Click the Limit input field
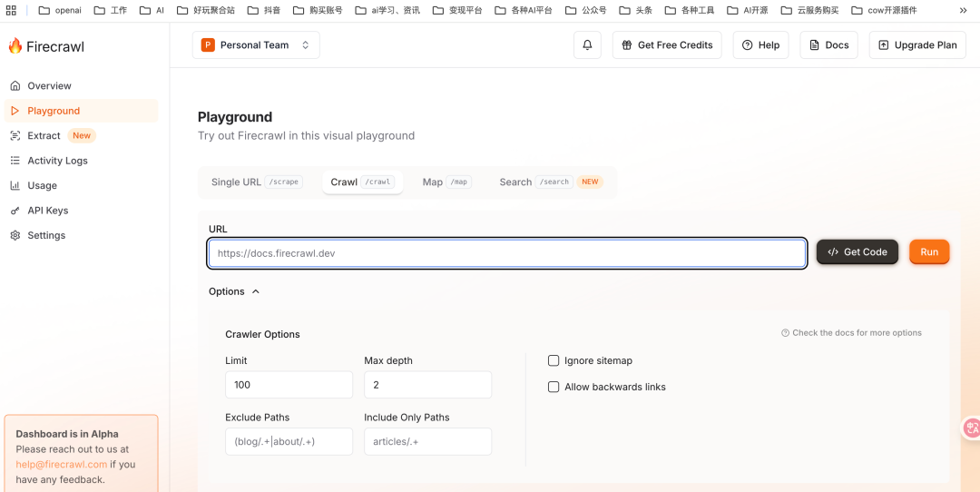 point(289,385)
